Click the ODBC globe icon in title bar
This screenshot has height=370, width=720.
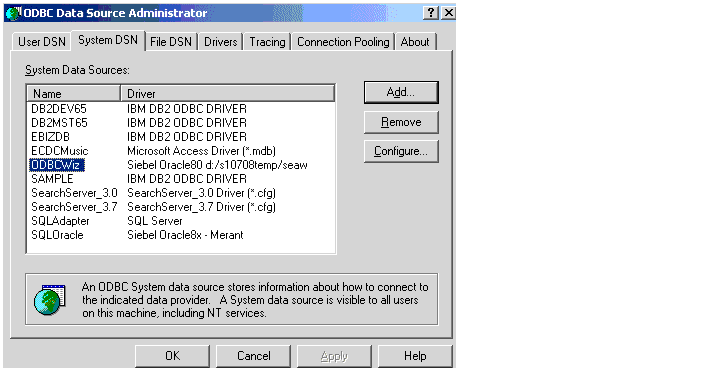click(13, 13)
